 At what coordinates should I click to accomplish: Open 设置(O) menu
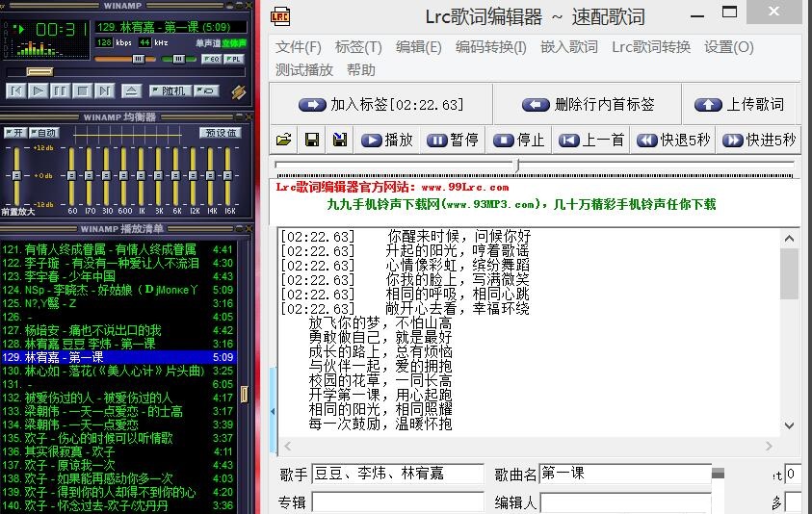[728, 47]
